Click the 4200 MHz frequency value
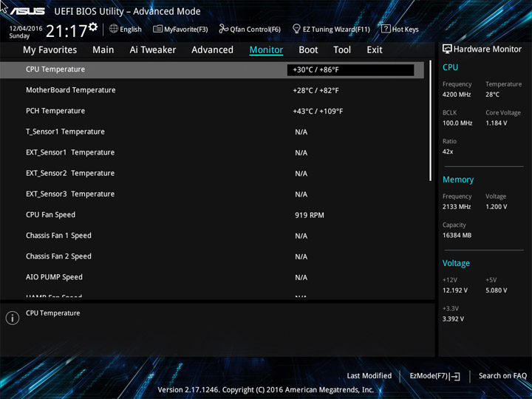This screenshot has width=532, height=399. (457, 95)
